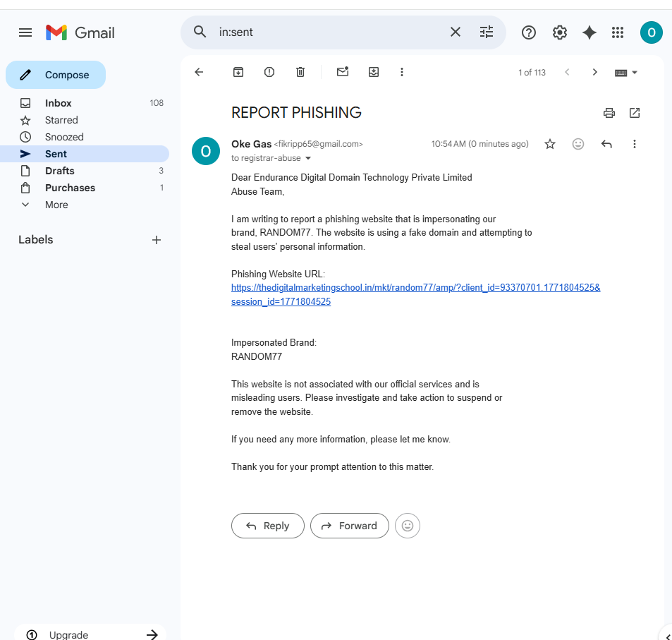This screenshot has height=640, width=672.
Task: Open the toolbar More options menu
Action: (401, 72)
